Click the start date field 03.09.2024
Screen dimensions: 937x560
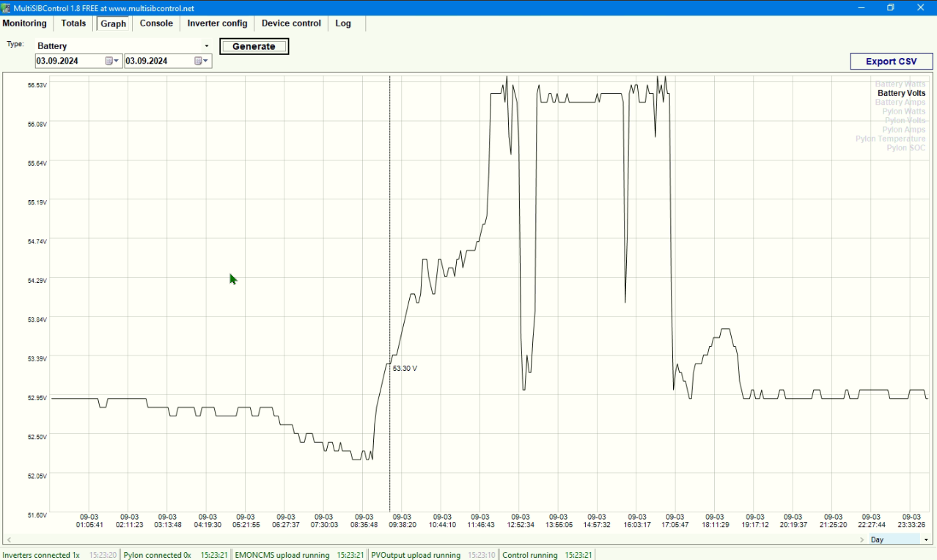coord(70,61)
